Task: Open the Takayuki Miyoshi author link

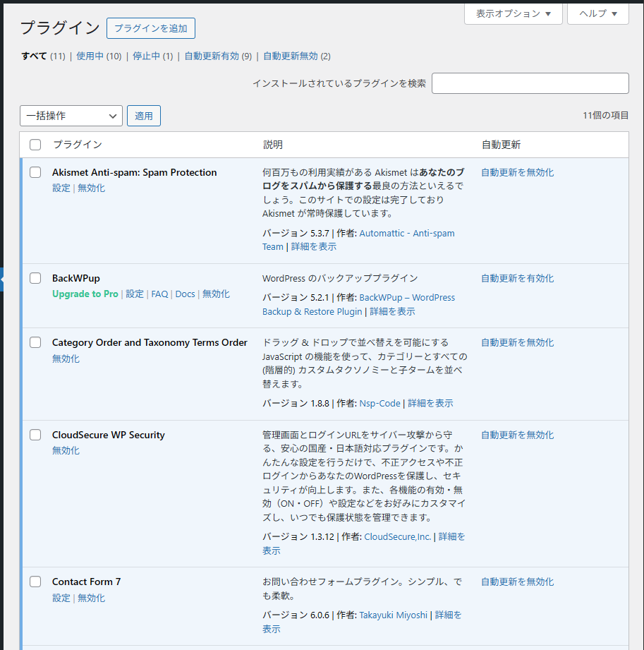Action: [x=393, y=615]
